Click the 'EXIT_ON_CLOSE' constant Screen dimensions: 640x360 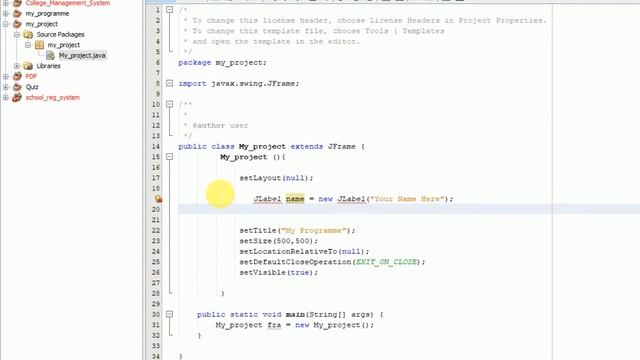386,262
